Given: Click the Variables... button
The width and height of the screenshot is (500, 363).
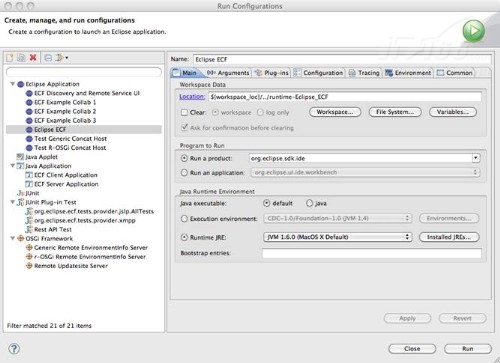Looking at the screenshot, I should click(453, 112).
